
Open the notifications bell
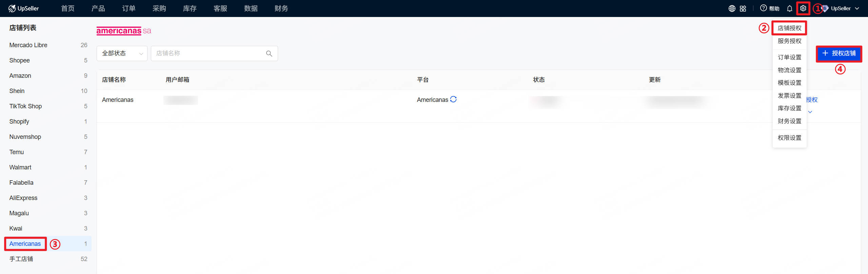coord(790,8)
